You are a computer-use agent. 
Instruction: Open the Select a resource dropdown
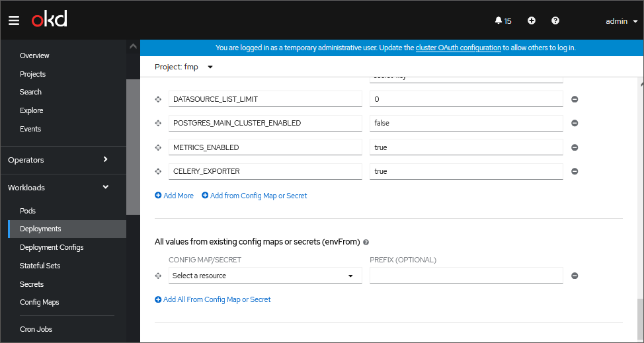pos(264,276)
